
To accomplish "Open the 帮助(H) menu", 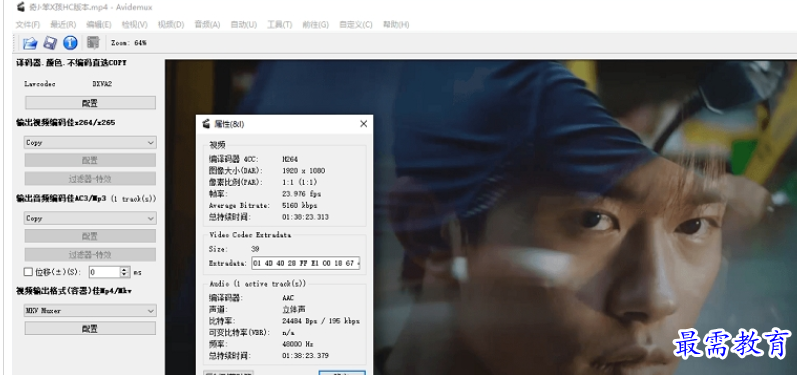I will coord(396,24).
